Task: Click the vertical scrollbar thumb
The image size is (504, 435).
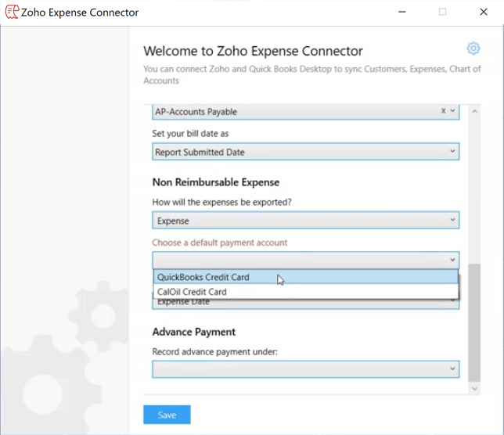Action: [x=473, y=321]
